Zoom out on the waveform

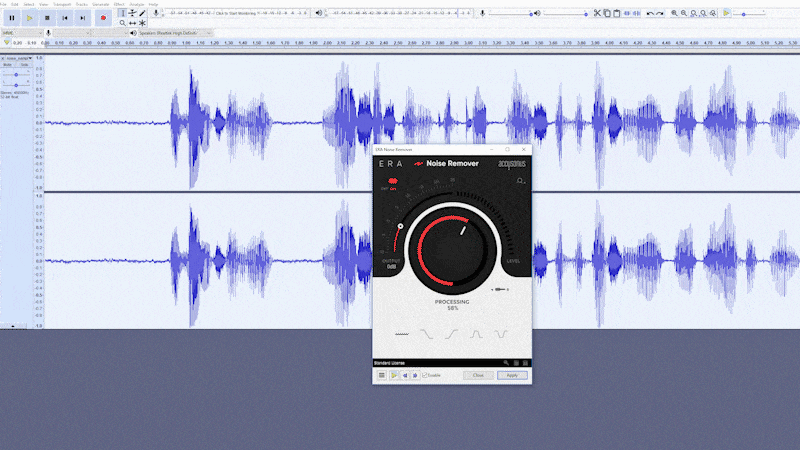pyautogui.click(x=684, y=13)
